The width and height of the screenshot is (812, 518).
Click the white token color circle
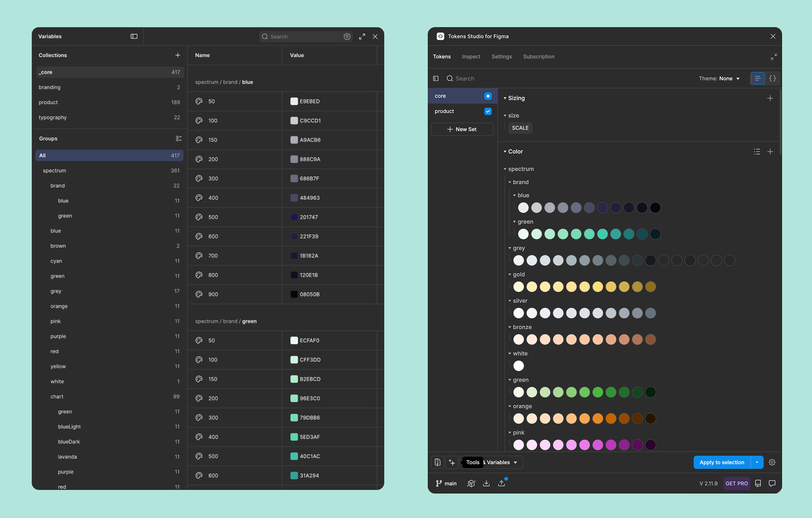click(x=519, y=366)
